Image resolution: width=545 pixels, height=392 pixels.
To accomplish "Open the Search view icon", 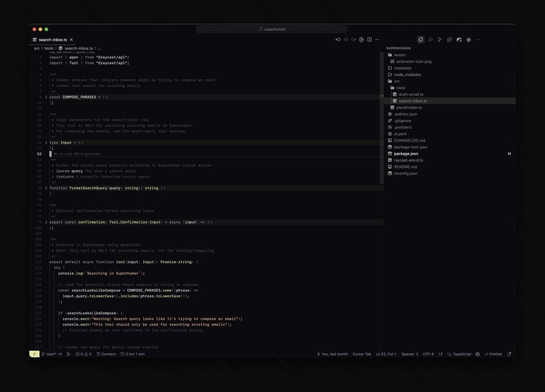I will point(430,40).
